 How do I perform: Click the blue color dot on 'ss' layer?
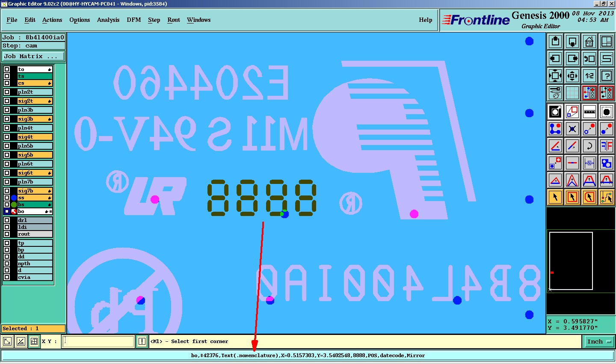click(14, 198)
